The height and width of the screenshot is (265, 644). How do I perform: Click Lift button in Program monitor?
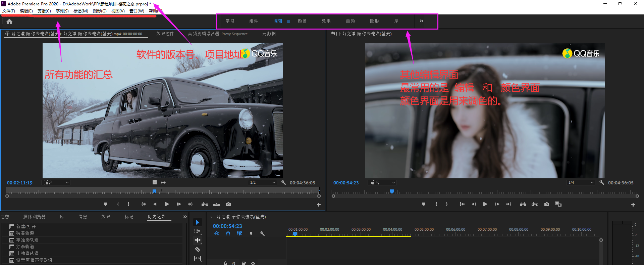[523, 204]
